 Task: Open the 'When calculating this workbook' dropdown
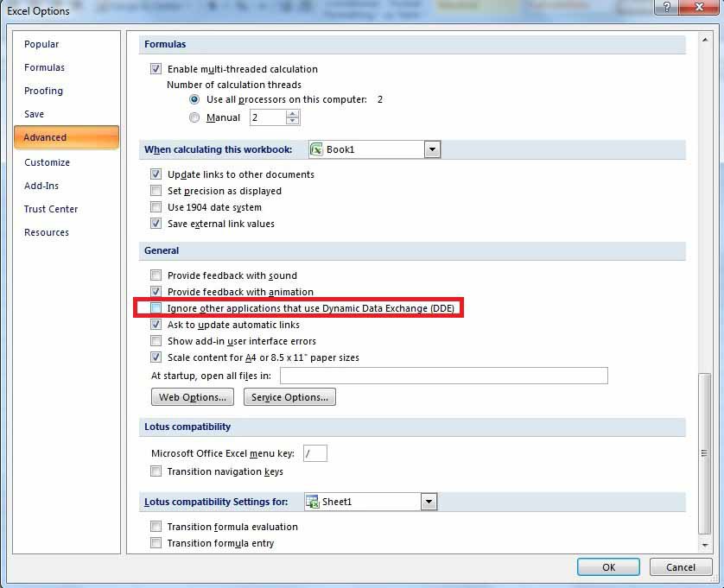pos(431,149)
